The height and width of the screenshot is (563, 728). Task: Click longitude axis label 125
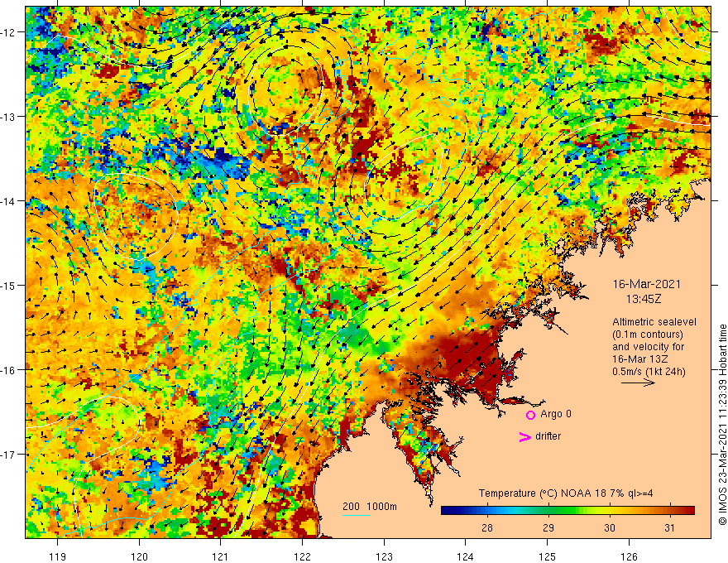pyautogui.click(x=547, y=557)
